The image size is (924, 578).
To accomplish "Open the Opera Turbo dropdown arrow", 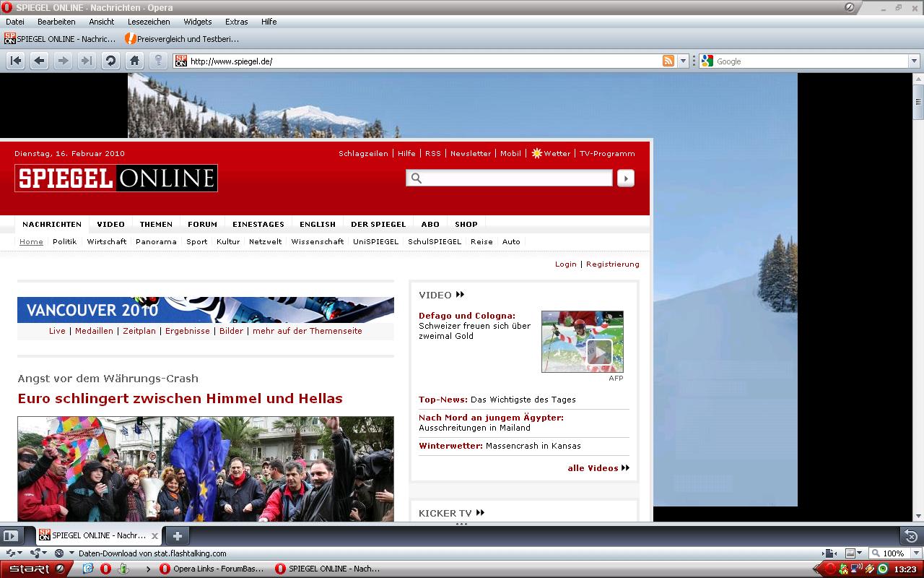I will tap(71, 553).
